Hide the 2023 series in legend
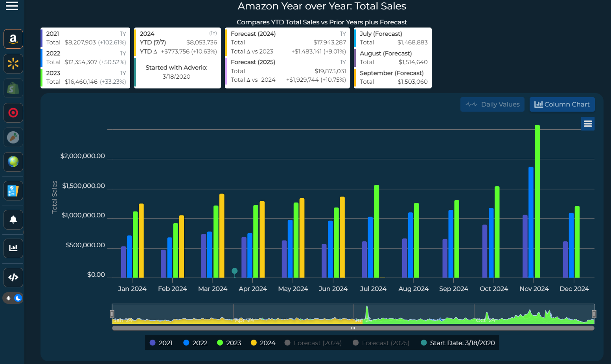The image size is (611, 364). click(x=229, y=343)
